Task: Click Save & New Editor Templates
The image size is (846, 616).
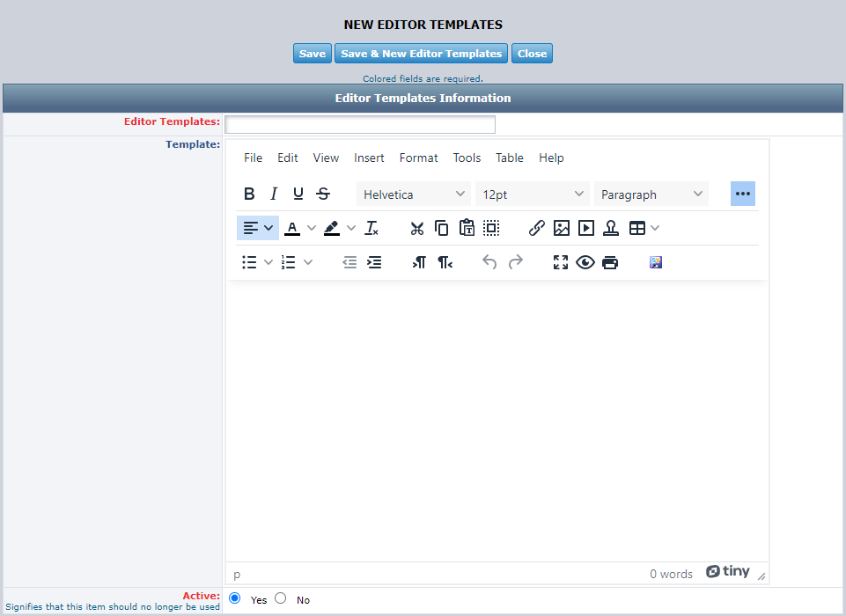Action: [422, 54]
